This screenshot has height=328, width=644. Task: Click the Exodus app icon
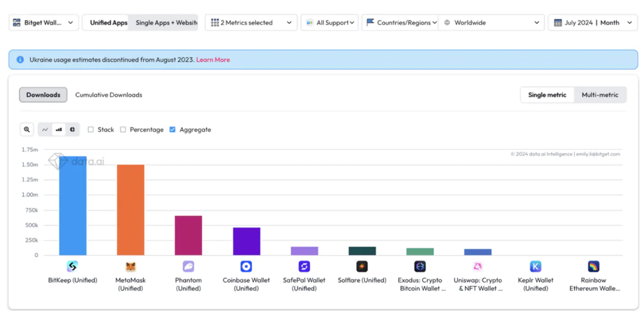[419, 266]
